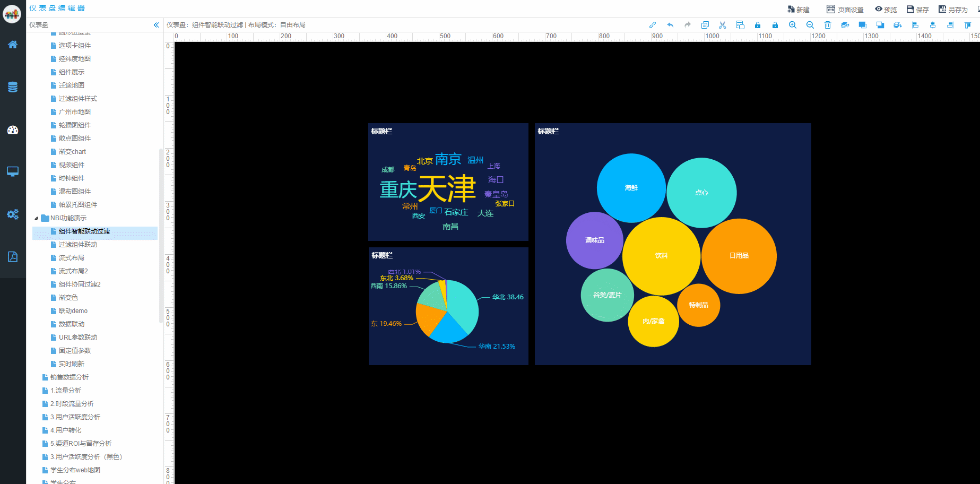Open 1.流量分析 dashboard
This screenshot has width=980, height=484.
point(66,391)
